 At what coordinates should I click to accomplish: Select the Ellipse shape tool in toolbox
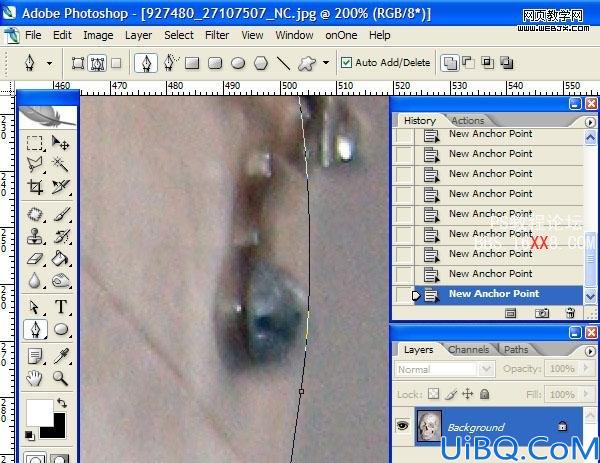click(60, 329)
